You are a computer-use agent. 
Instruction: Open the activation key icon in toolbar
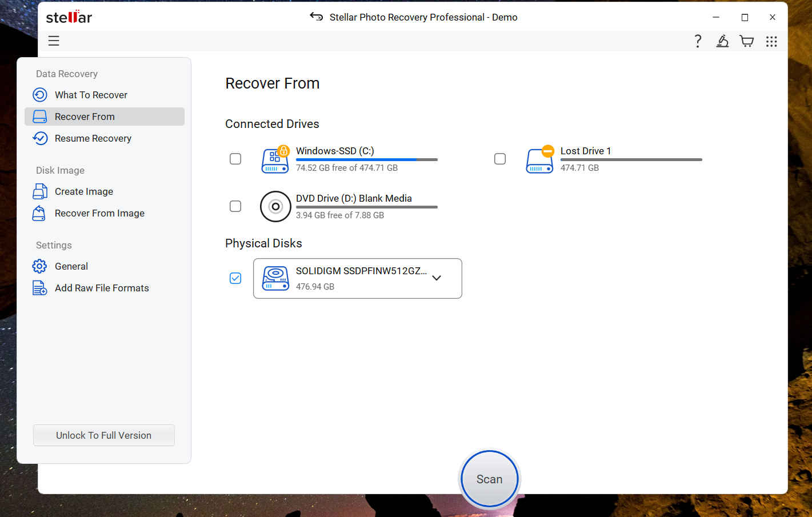(x=722, y=41)
